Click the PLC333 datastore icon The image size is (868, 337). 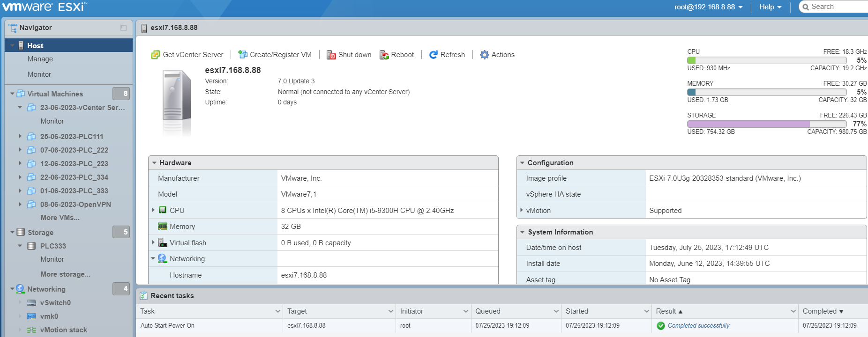tap(31, 246)
